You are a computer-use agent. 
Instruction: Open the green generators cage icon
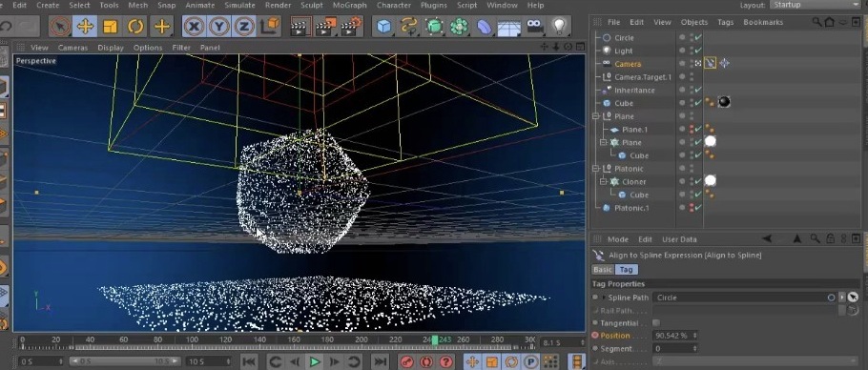click(435, 26)
